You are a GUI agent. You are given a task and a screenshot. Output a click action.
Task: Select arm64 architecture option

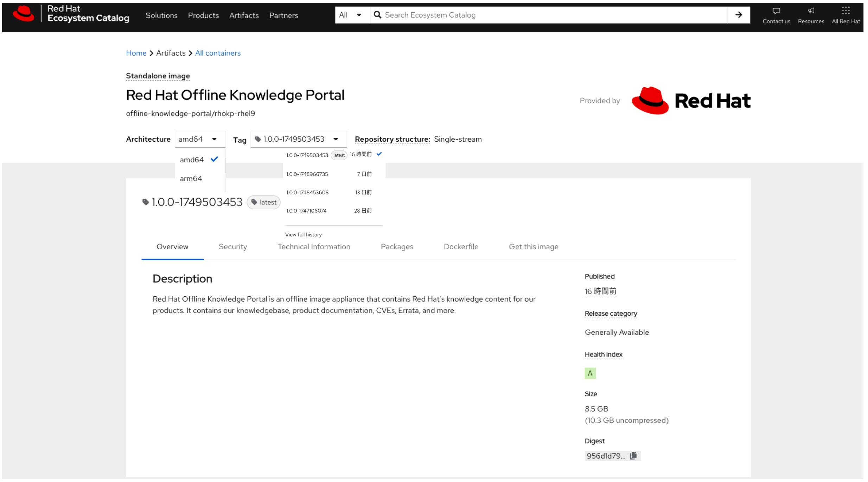(x=199, y=178)
